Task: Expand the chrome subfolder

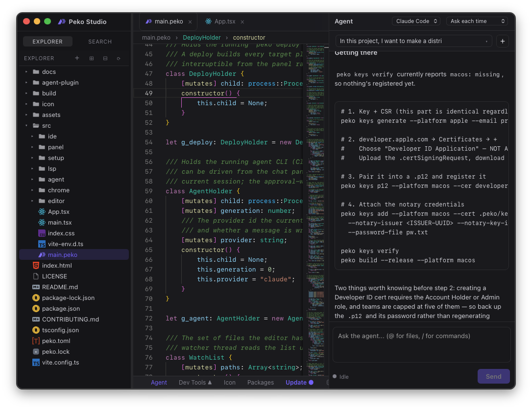Action: pyautogui.click(x=32, y=190)
